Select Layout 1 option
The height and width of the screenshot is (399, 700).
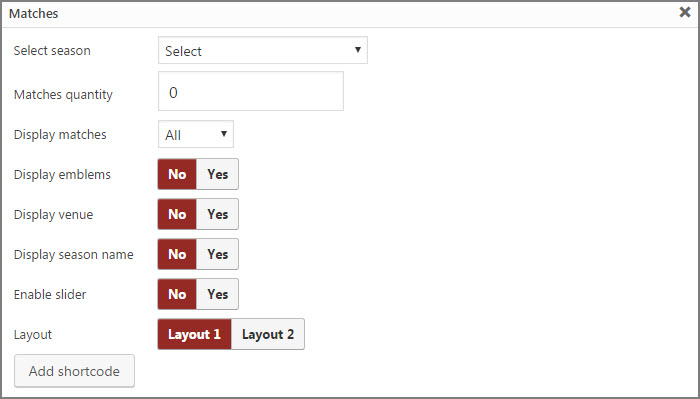pyautogui.click(x=195, y=334)
